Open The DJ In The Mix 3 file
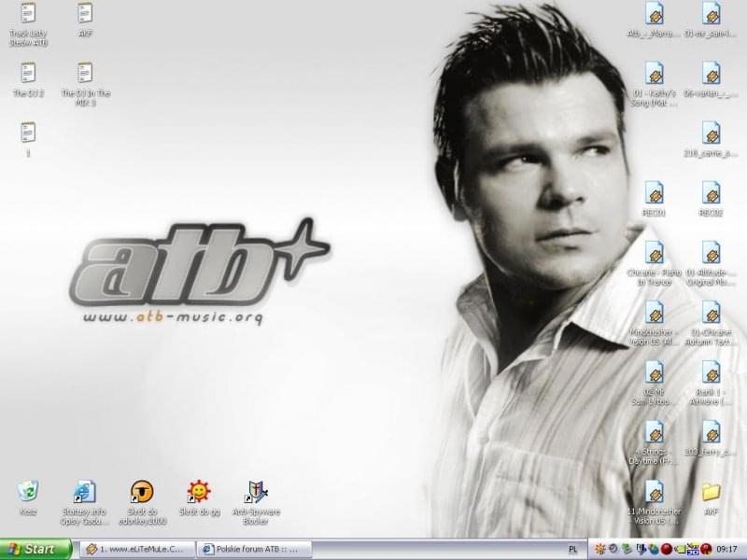The height and width of the screenshot is (560, 747). [x=85, y=84]
